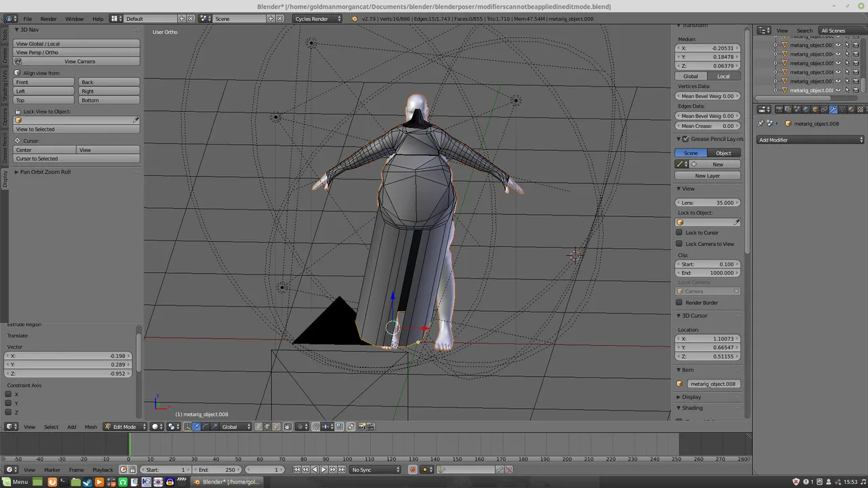Open the Info editor type selector icon

11,18
